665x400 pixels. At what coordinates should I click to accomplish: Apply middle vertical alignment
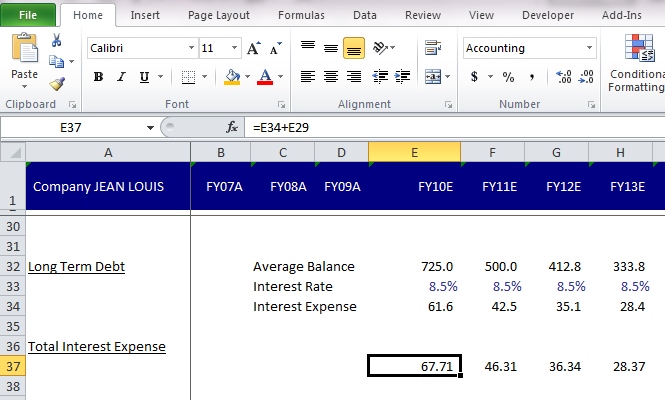331,48
